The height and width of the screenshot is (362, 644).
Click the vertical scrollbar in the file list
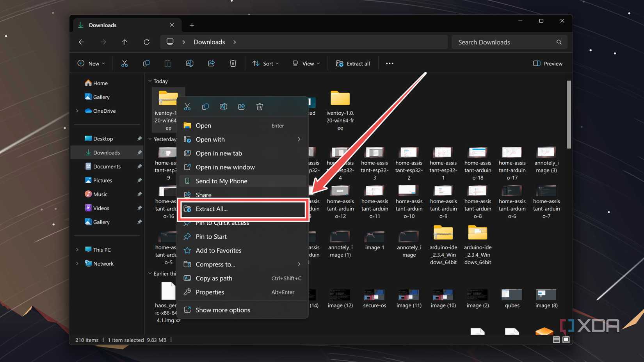coord(569,115)
